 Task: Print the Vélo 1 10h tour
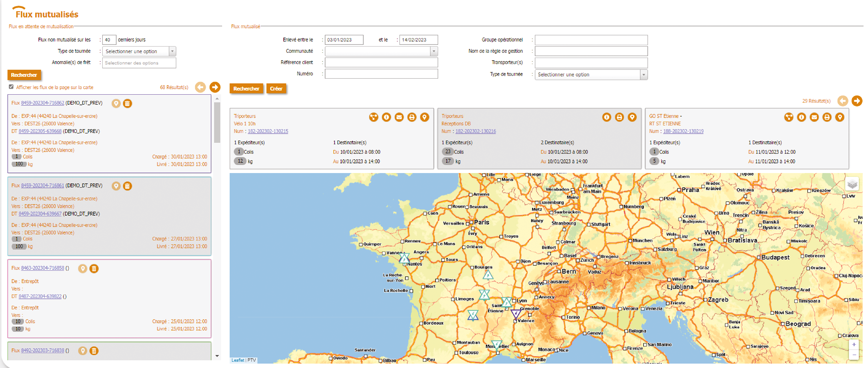(412, 117)
